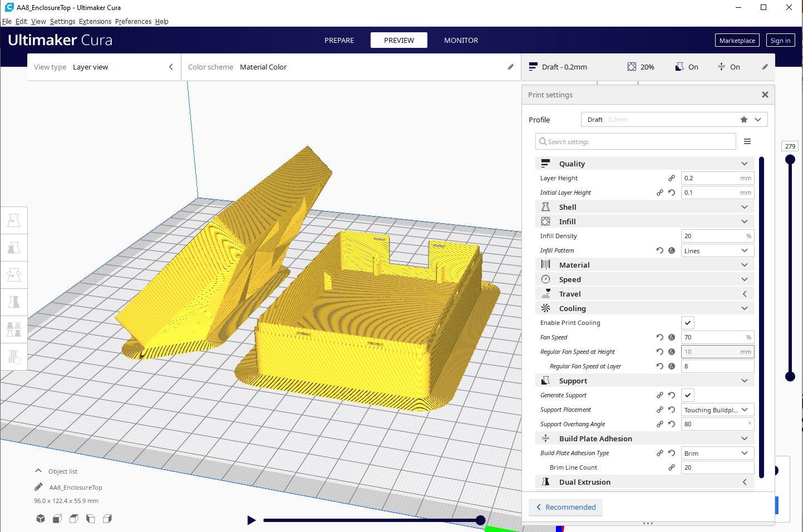The width and height of the screenshot is (803, 532).
Task: Switch back to Recommended settings
Action: click(565, 507)
